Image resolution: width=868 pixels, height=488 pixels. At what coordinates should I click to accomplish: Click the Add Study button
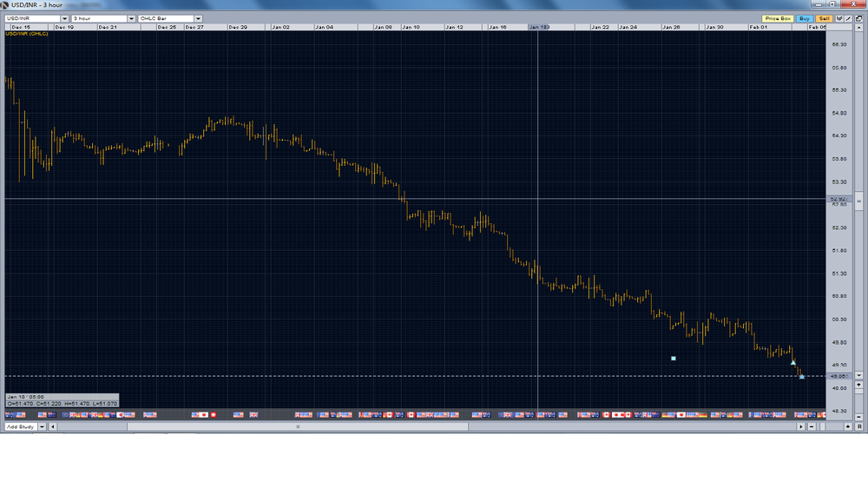point(21,426)
